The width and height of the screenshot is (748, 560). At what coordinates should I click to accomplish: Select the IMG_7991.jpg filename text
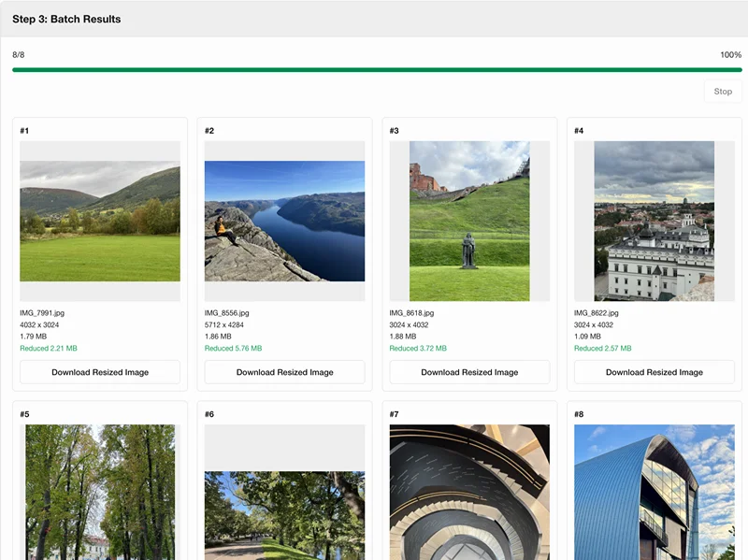(x=42, y=313)
